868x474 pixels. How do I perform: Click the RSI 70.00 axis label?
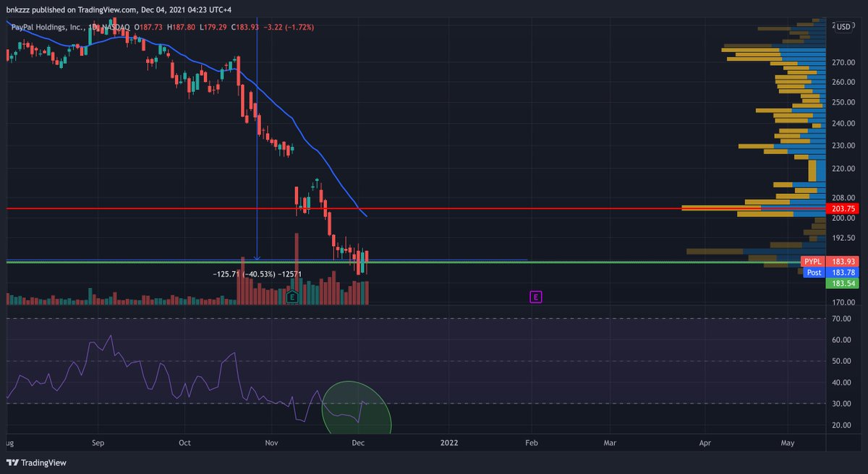pyautogui.click(x=841, y=318)
